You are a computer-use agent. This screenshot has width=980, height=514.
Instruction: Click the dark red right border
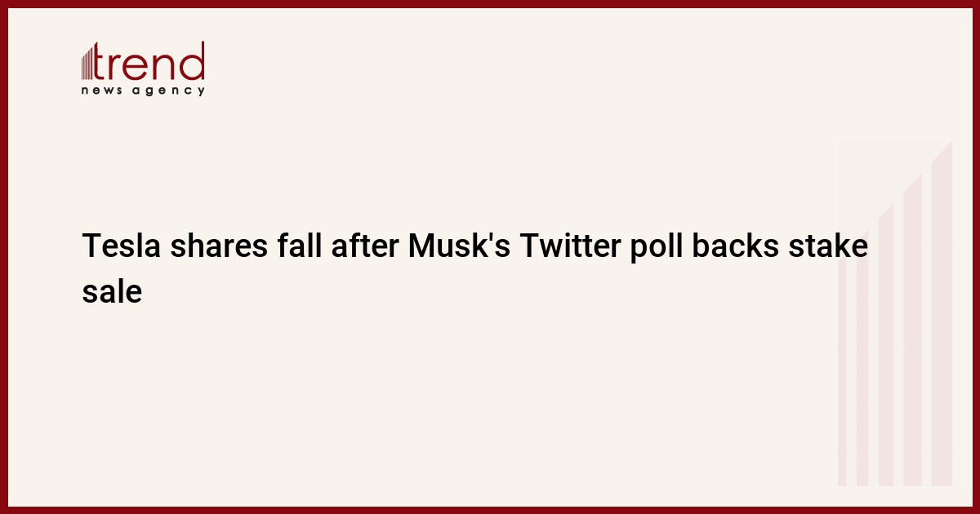pos(976,257)
